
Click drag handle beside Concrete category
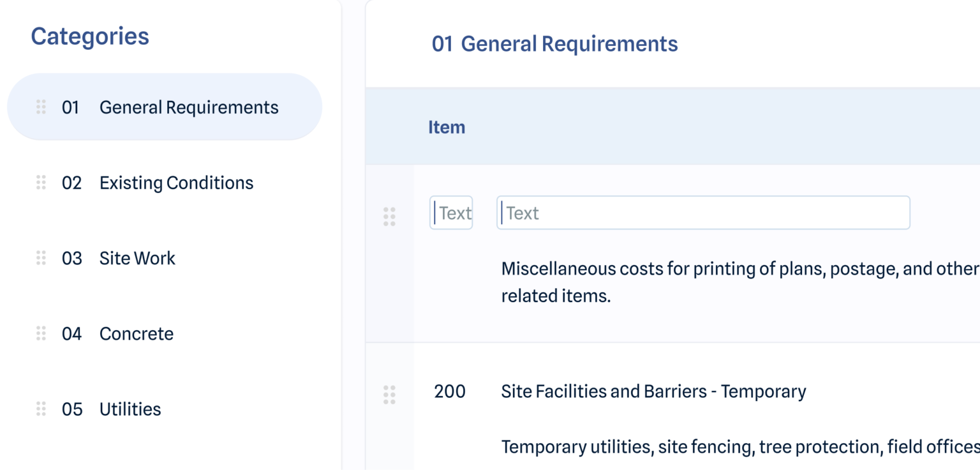(x=41, y=333)
